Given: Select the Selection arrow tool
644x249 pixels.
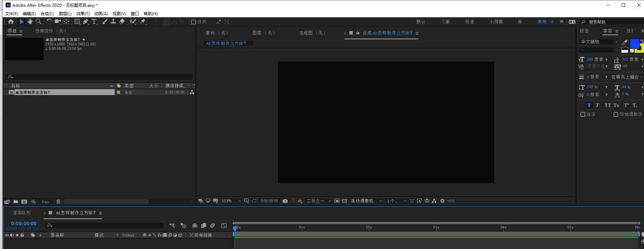Looking at the screenshot, I should click(x=22, y=22).
